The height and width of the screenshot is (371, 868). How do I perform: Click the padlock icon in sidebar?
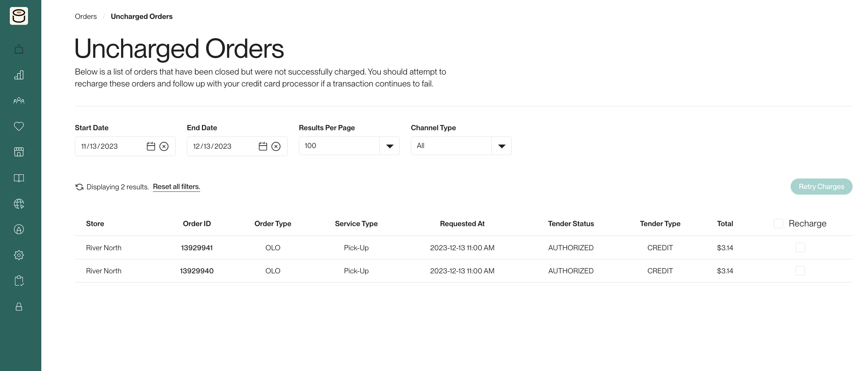(19, 307)
